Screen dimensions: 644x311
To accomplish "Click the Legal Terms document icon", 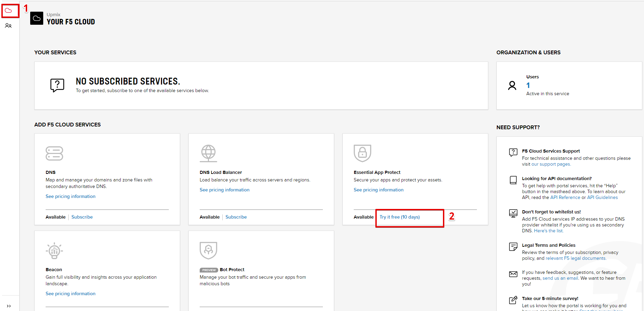I will point(513,246).
